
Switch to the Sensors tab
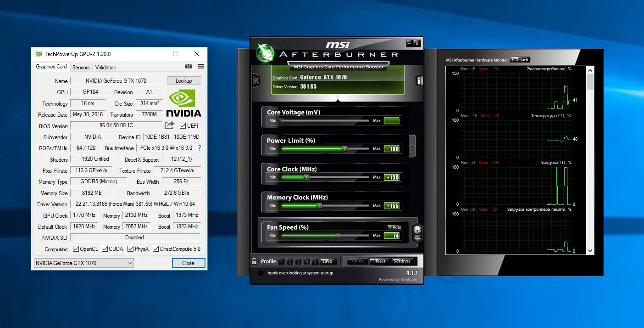(x=81, y=67)
